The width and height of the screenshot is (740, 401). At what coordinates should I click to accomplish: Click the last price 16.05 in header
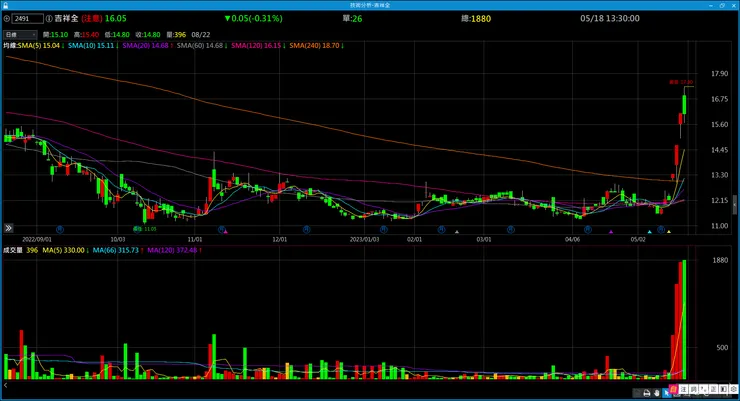coord(116,18)
